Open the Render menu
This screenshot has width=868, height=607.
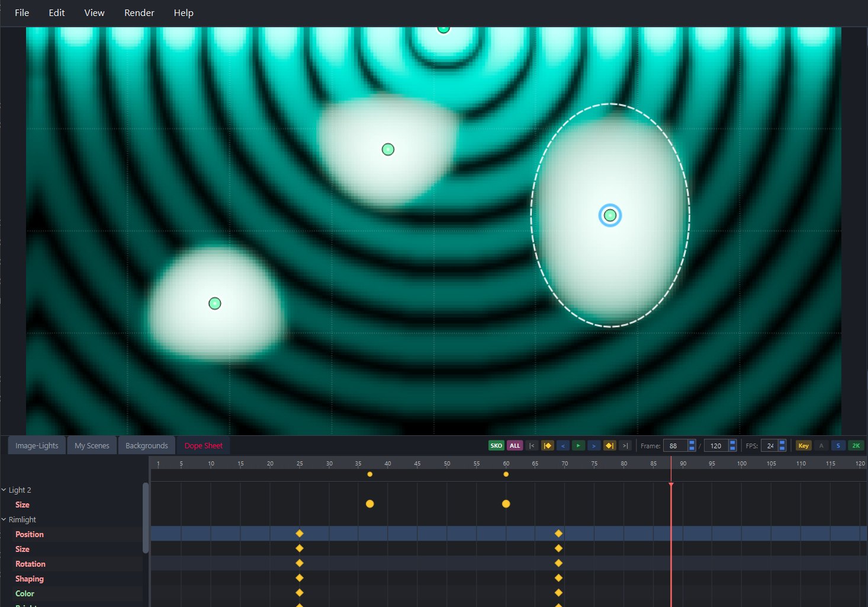pos(139,12)
